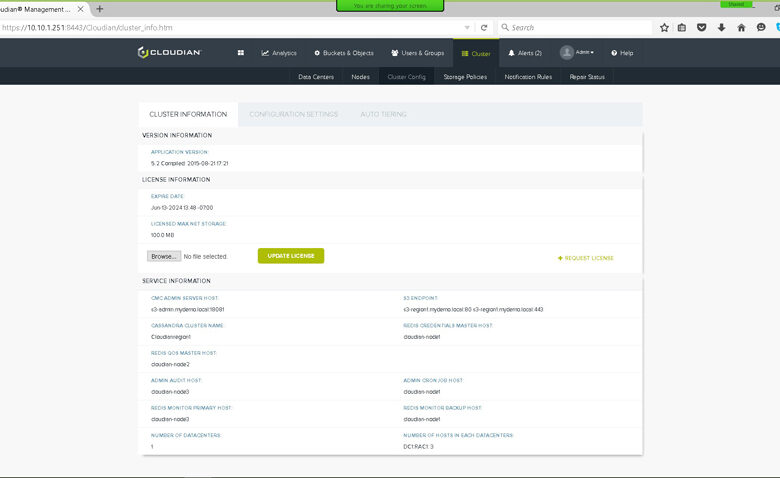Screen dimensions: 780x478
Task: Open the bookmarks list icon
Action: [x=682, y=28]
